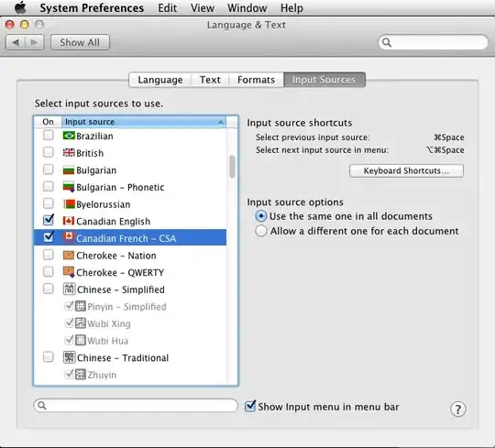
Task: Click the Byelorussian flag icon
Action: pos(69,204)
